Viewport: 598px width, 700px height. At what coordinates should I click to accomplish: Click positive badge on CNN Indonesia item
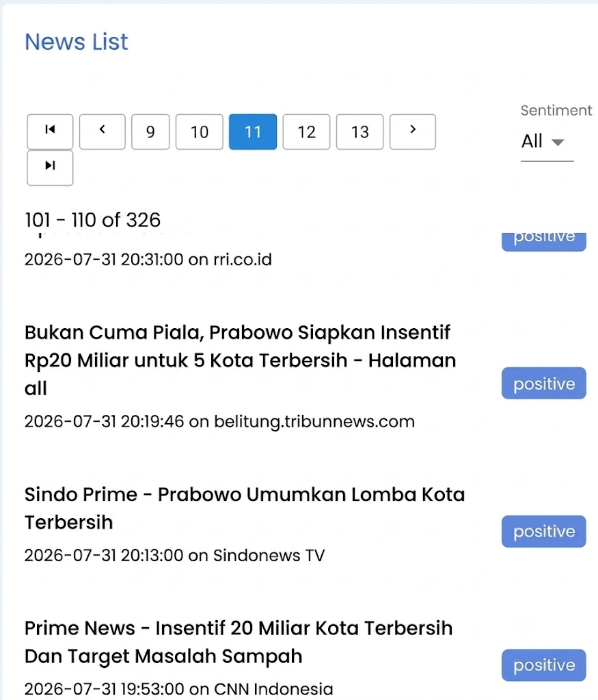[x=544, y=665]
